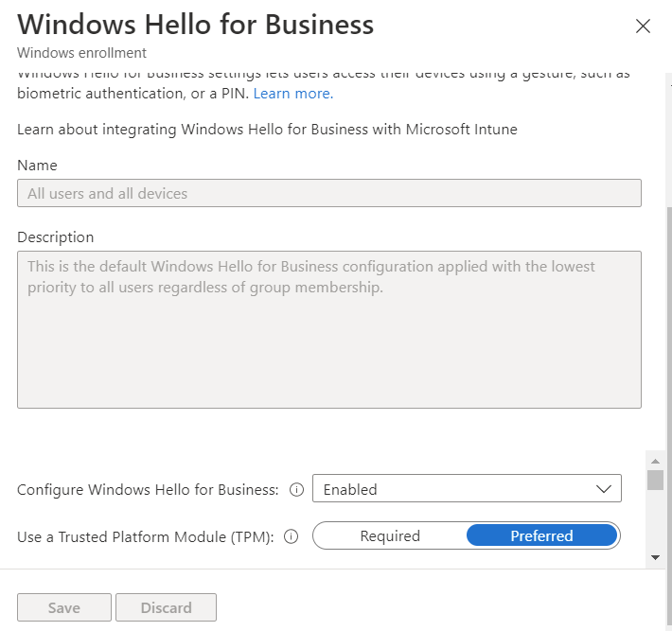Click the Description text area

point(329,329)
